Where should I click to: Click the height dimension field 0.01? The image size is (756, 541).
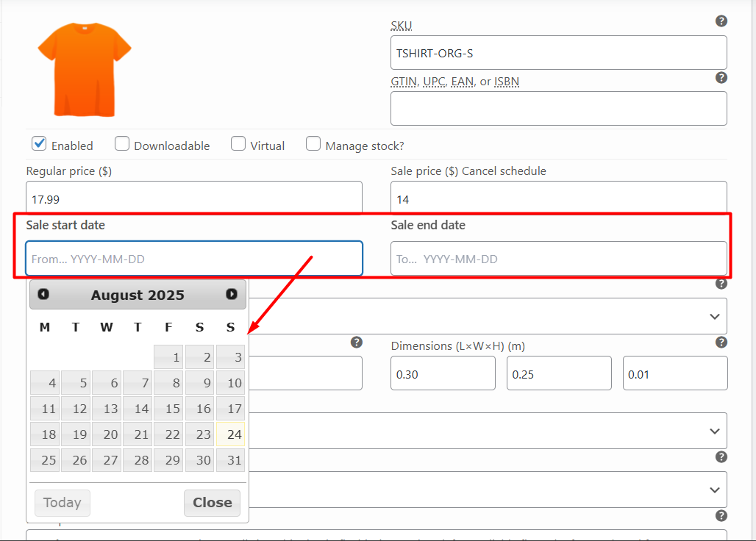click(675, 373)
